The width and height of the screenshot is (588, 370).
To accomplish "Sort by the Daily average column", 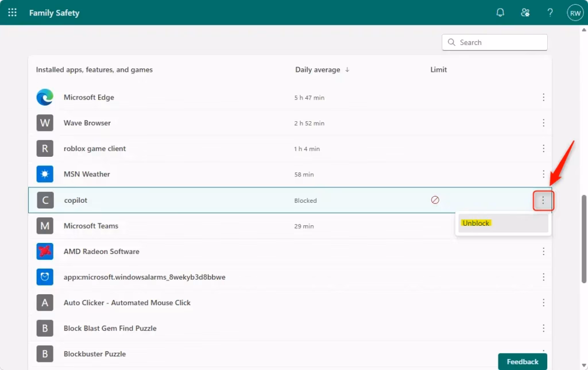I will 322,70.
